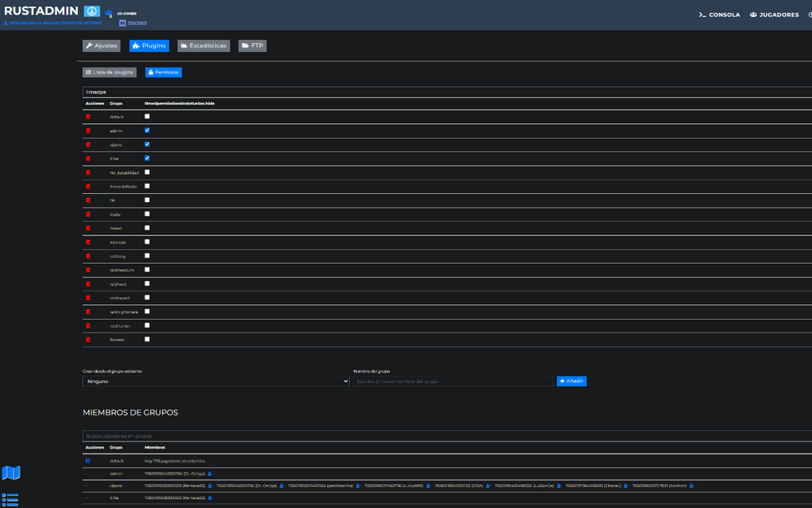This screenshot has height=508, width=812.
Task: Uncheck the admin group permission checkbox
Action: click(x=147, y=130)
